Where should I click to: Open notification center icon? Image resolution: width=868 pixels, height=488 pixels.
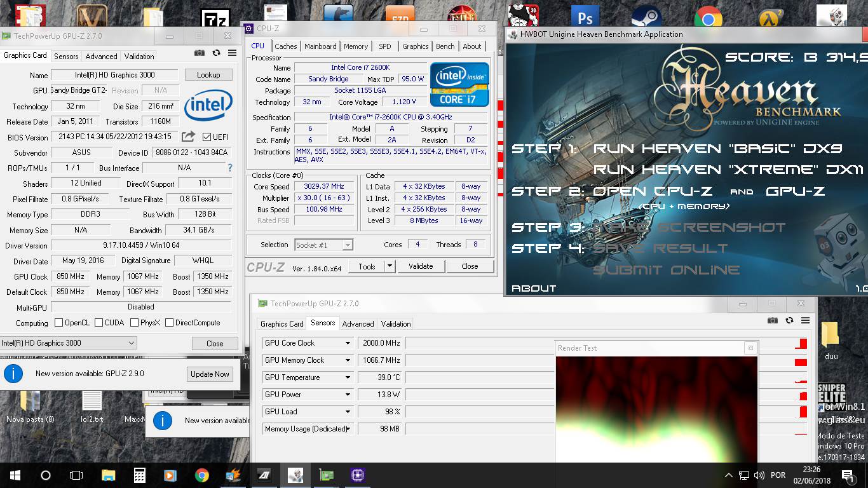click(x=848, y=475)
